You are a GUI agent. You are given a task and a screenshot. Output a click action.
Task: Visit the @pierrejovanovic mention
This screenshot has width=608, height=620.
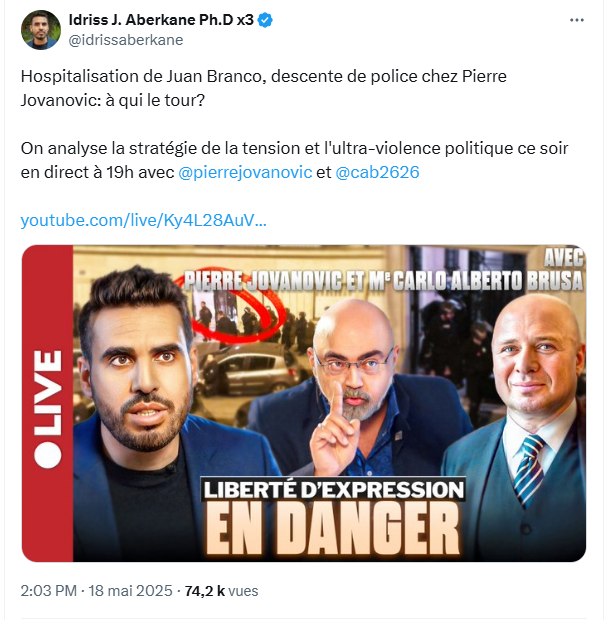coord(245,172)
